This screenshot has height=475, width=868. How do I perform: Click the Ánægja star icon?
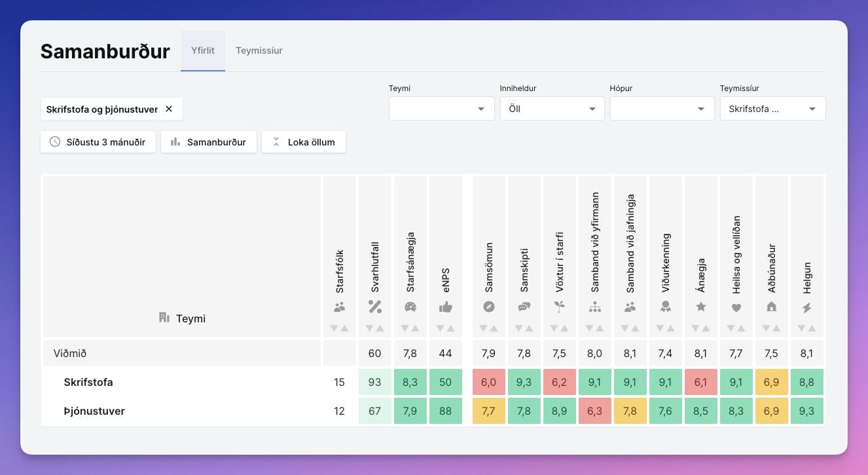(701, 306)
